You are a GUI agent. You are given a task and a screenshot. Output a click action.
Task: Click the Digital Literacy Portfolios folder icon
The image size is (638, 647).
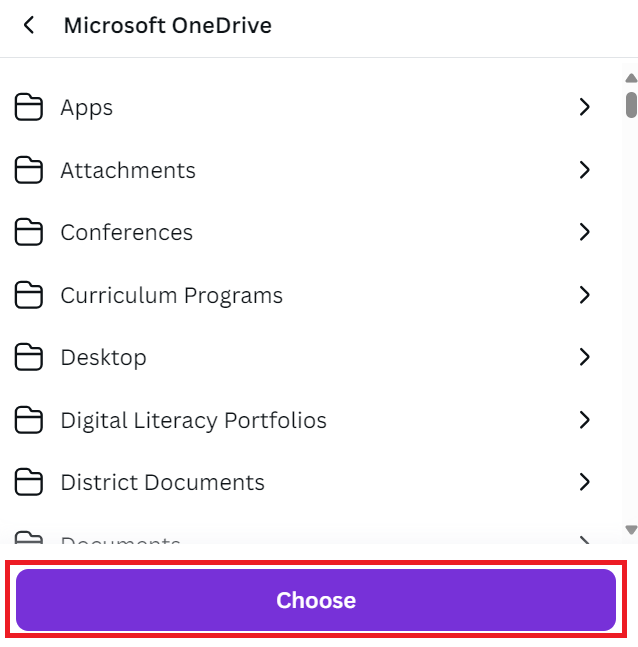[x=28, y=420]
